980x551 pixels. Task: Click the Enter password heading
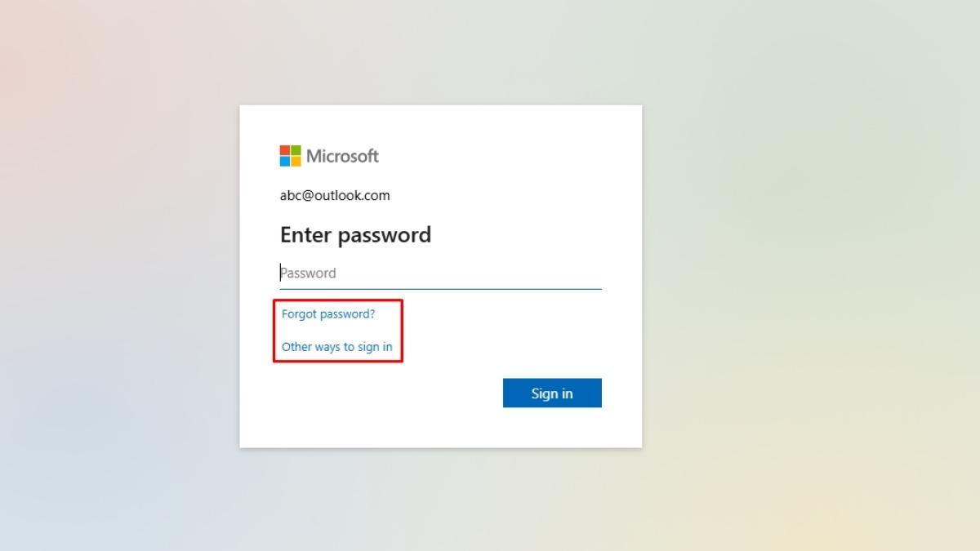click(x=355, y=235)
